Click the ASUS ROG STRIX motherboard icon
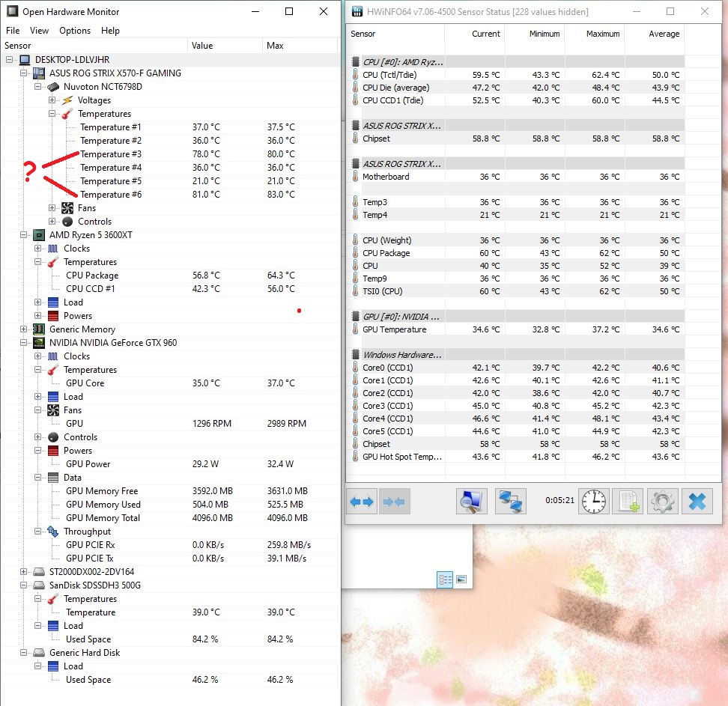 39,73
